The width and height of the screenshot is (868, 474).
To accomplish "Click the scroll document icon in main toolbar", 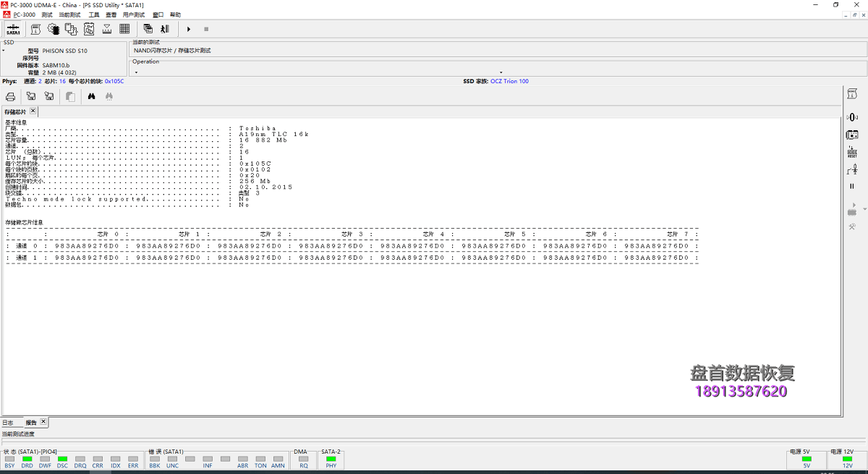I will (x=35, y=29).
